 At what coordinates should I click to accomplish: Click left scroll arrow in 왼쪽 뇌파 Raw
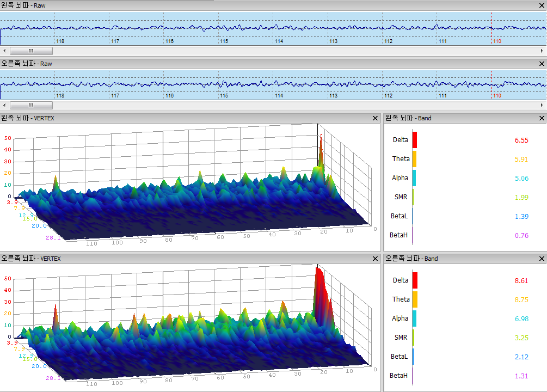5,51
